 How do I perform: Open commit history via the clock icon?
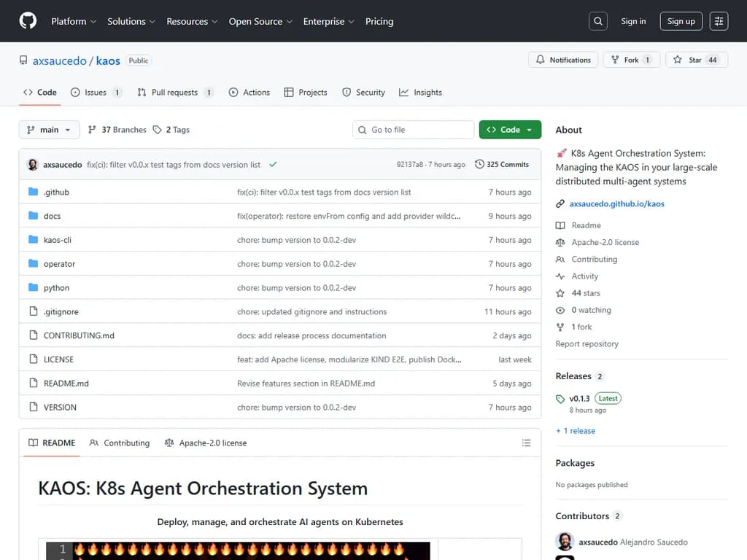(479, 164)
